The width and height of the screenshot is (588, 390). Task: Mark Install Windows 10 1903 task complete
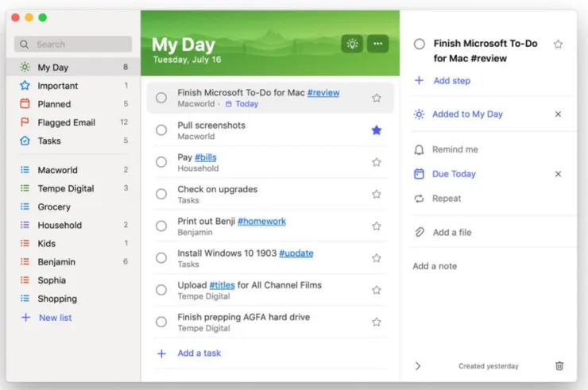pyautogui.click(x=161, y=258)
